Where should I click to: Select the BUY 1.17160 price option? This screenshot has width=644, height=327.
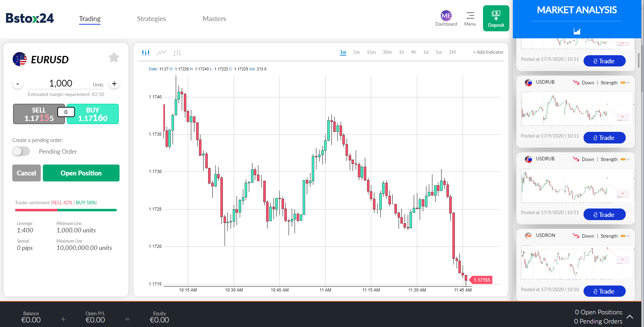93,114
